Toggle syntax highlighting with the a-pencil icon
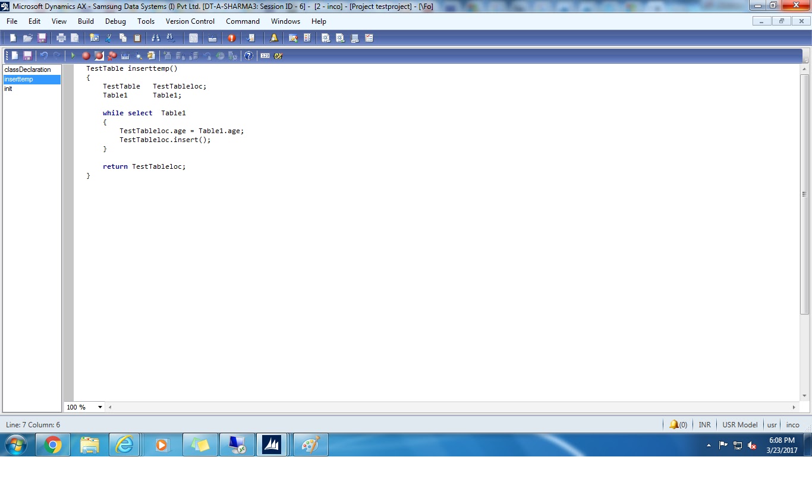812x504 pixels. click(x=277, y=55)
